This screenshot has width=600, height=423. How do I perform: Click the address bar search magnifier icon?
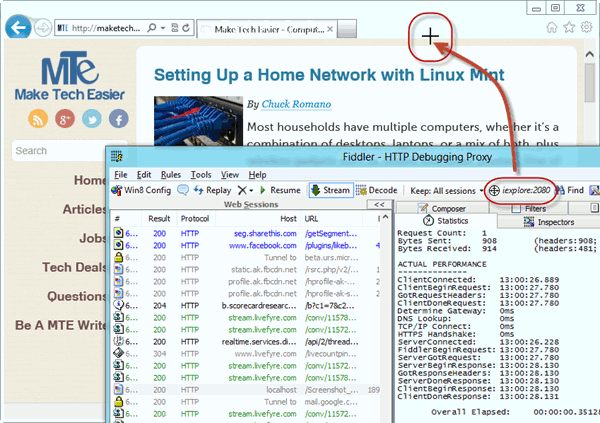[x=152, y=28]
